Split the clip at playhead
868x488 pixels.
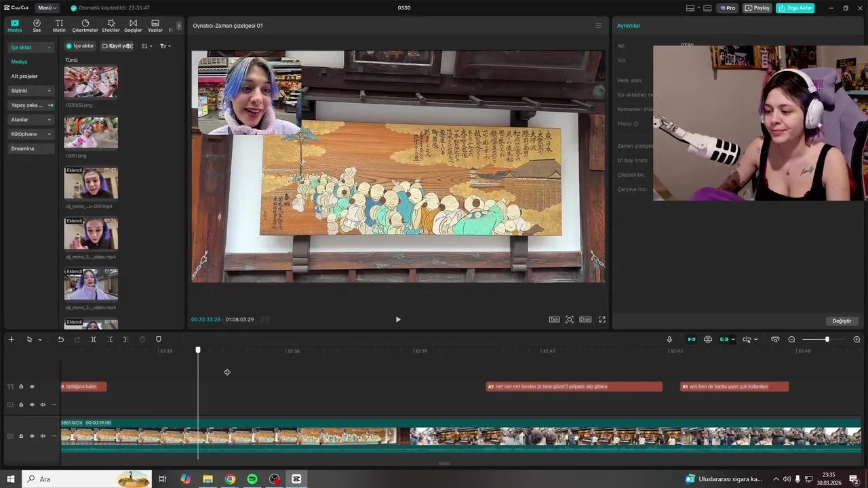click(x=94, y=340)
